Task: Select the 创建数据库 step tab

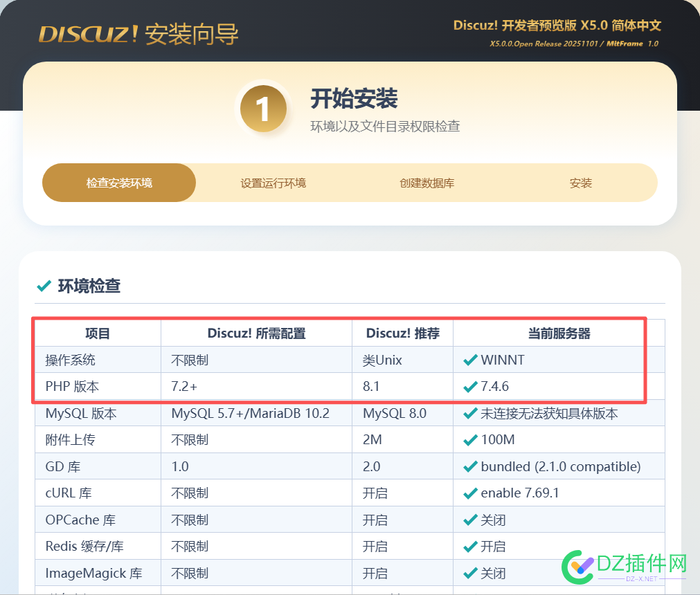Action: 427,183
